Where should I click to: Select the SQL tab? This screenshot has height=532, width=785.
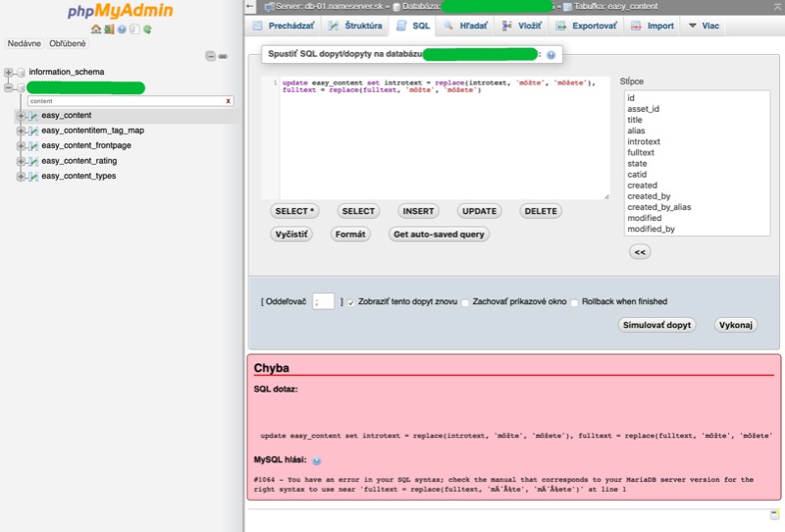click(x=413, y=26)
